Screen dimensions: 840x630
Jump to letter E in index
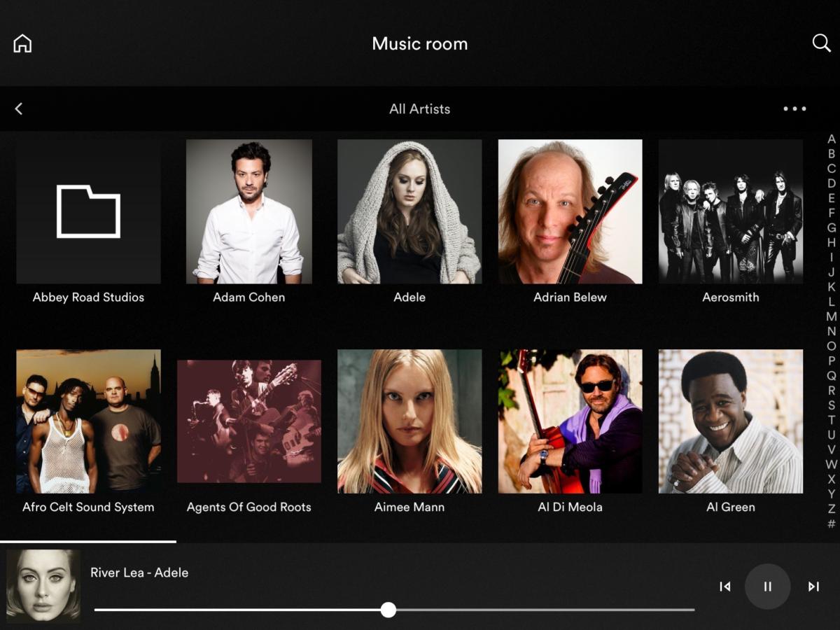point(832,198)
